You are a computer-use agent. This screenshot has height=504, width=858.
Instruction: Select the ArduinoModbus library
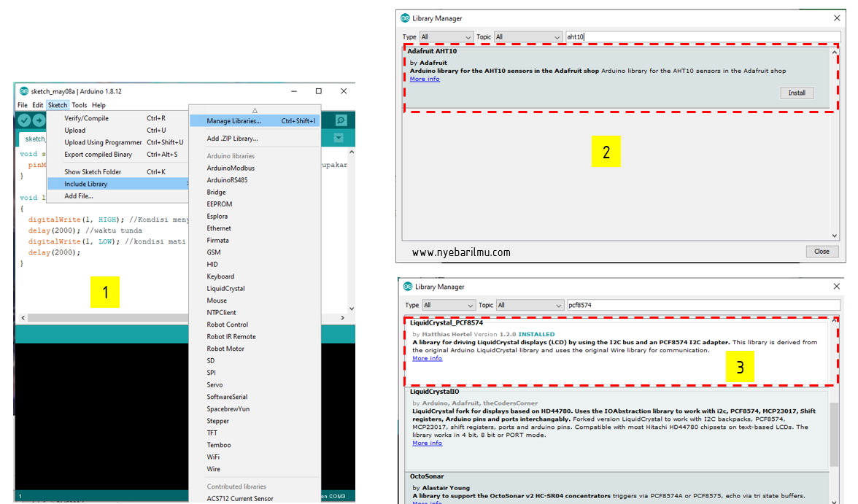click(x=231, y=168)
